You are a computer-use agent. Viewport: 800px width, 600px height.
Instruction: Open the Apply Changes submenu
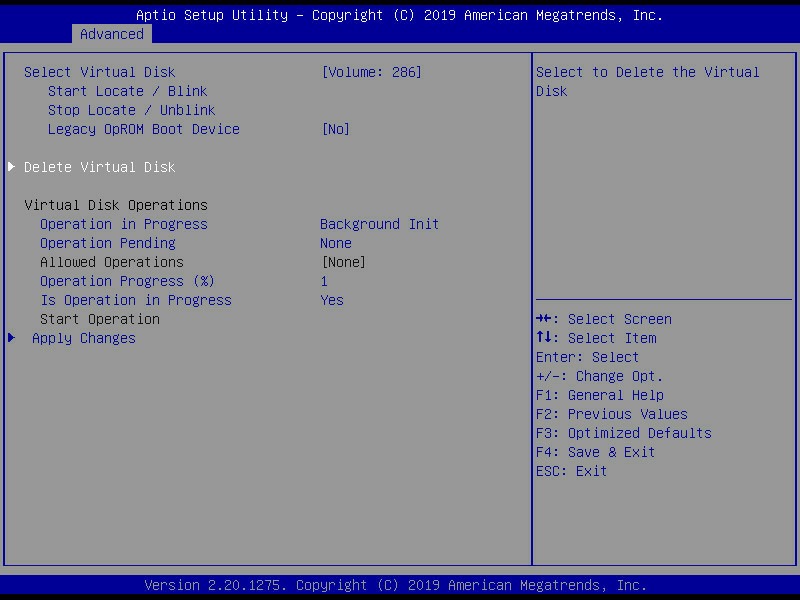coord(84,338)
